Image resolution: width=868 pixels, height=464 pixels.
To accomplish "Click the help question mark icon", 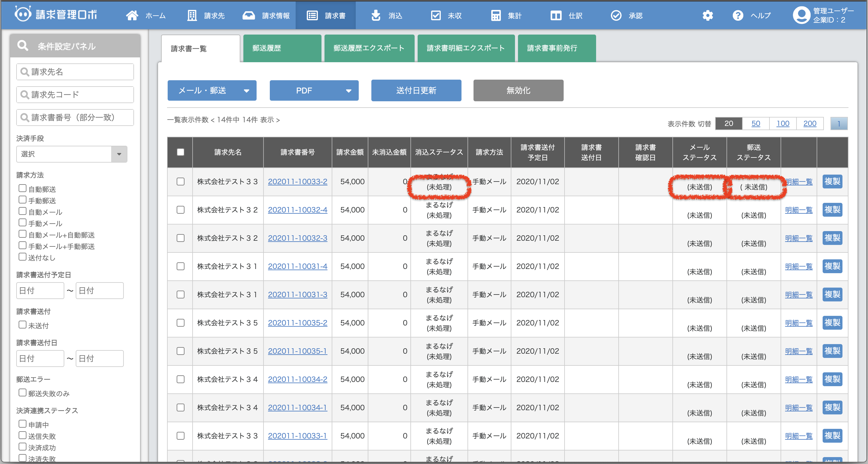I will (x=738, y=16).
